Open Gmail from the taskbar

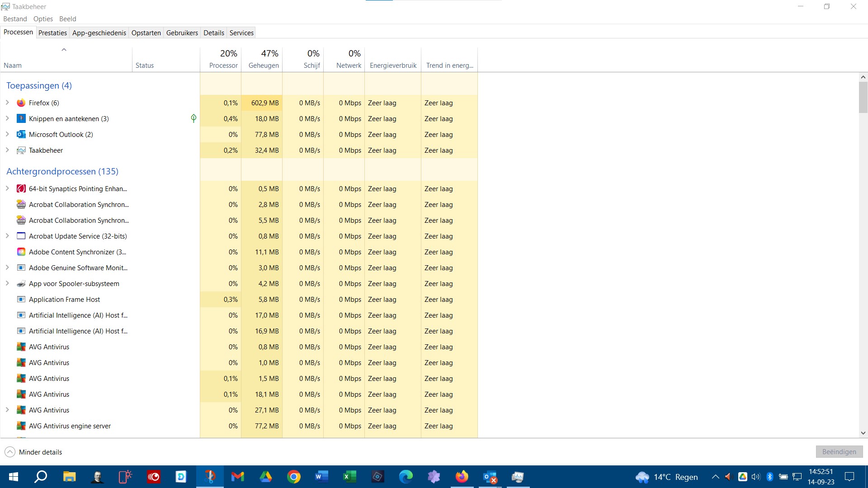pos(238,477)
